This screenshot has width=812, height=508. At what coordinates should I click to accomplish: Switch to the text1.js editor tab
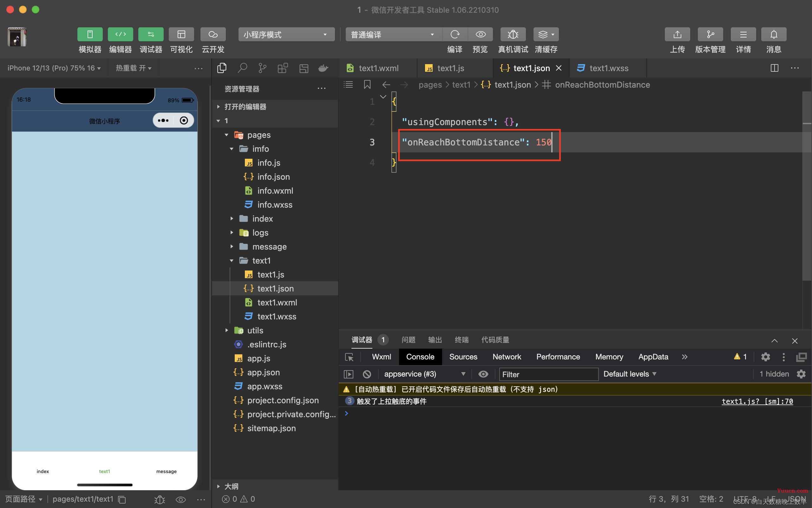click(455, 68)
